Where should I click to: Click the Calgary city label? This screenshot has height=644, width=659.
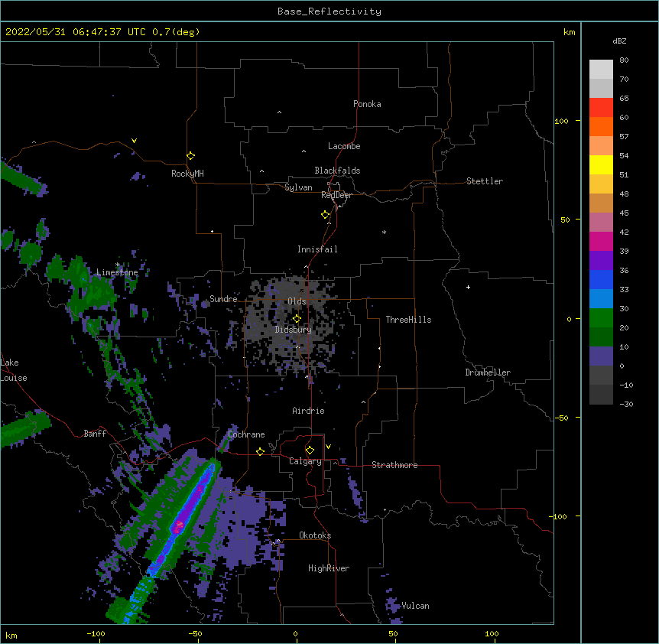click(305, 461)
